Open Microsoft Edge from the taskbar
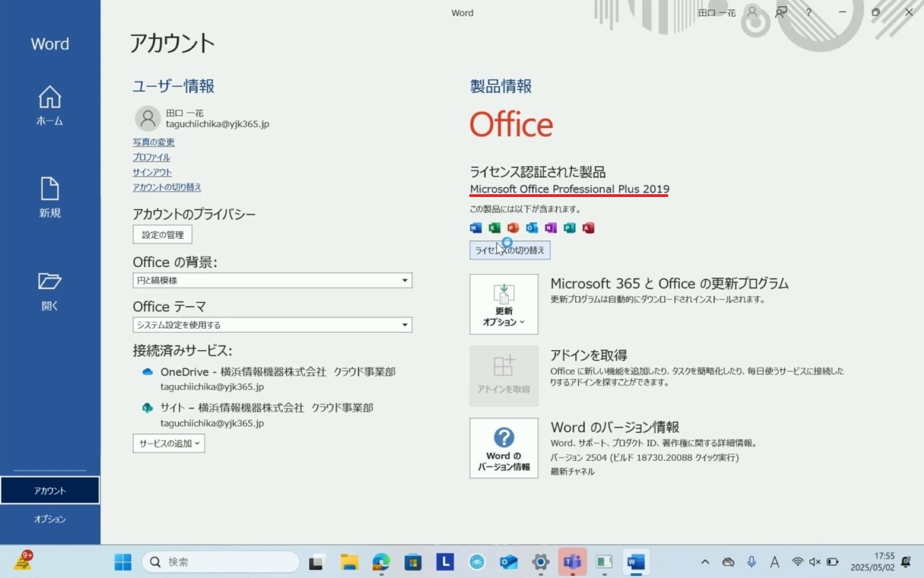Image resolution: width=924 pixels, height=578 pixels. (x=381, y=562)
